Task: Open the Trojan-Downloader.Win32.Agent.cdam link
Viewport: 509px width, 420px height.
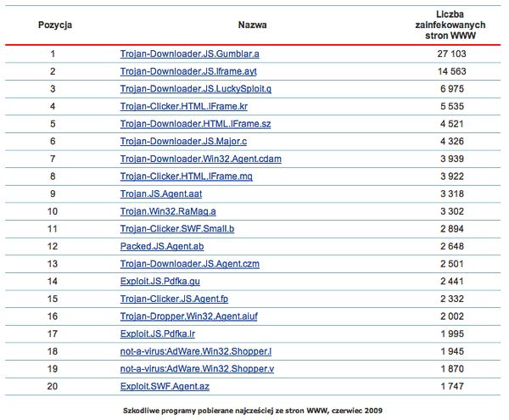Action: click(200, 159)
